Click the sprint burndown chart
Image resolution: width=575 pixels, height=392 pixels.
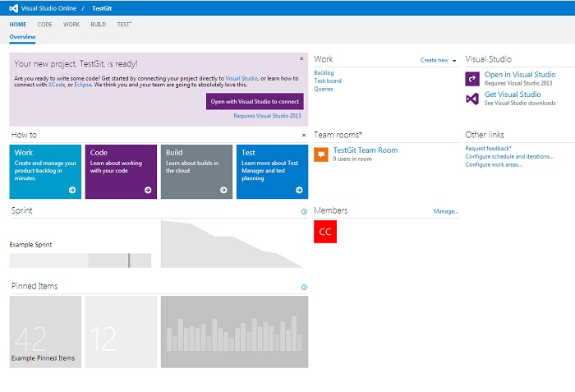[232, 244]
